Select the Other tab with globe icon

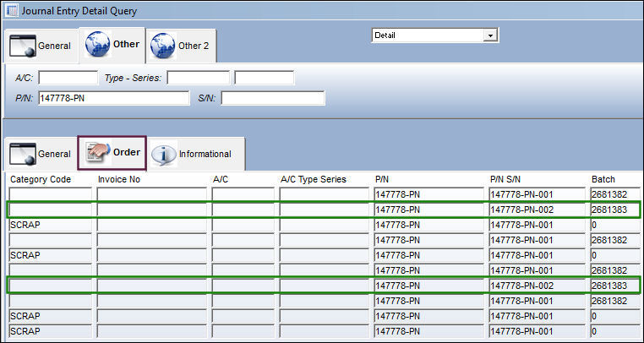[112, 45]
